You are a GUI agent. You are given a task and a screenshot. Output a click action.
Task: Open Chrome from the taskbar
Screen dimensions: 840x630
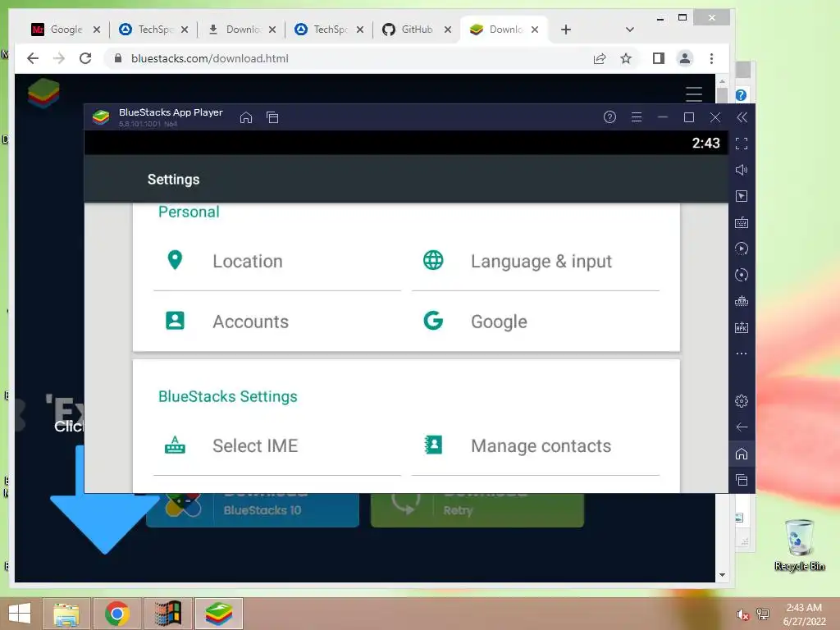(x=116, y=614)
